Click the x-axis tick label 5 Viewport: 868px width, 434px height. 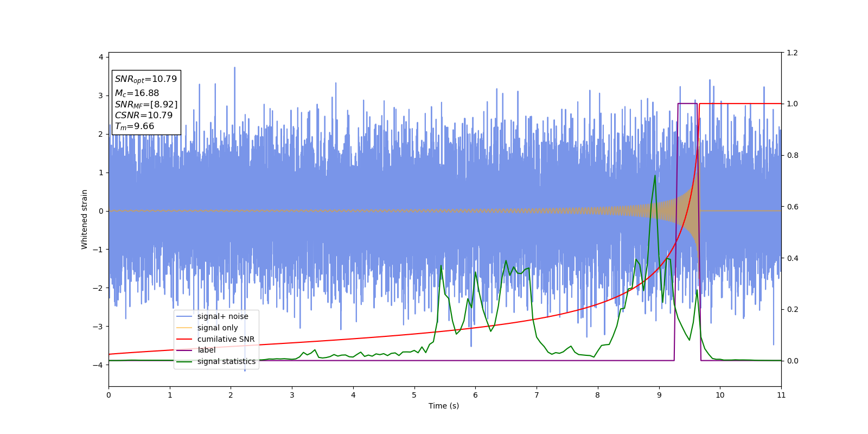pyautogui.click(x=414, y=395)
